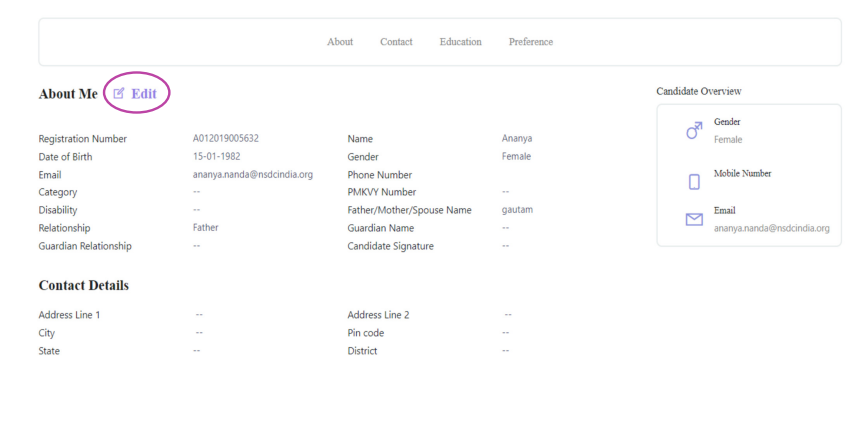Open the About tab
The height and width of the screenshot is (442, 858).
340,42
